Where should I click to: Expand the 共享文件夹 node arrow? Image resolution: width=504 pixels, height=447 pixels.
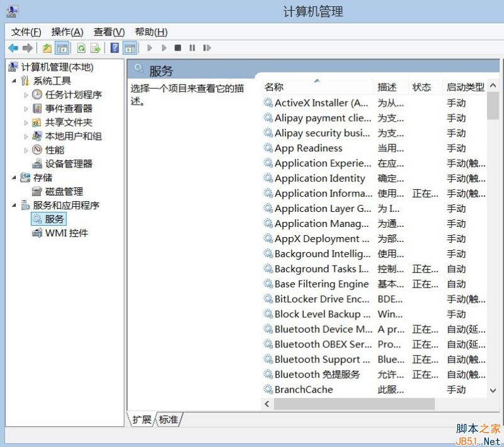pyautogui.click(x=26, y=122)
